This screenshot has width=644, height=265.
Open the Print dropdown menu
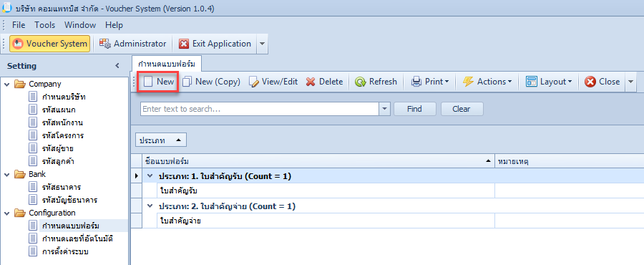[447, 82]
